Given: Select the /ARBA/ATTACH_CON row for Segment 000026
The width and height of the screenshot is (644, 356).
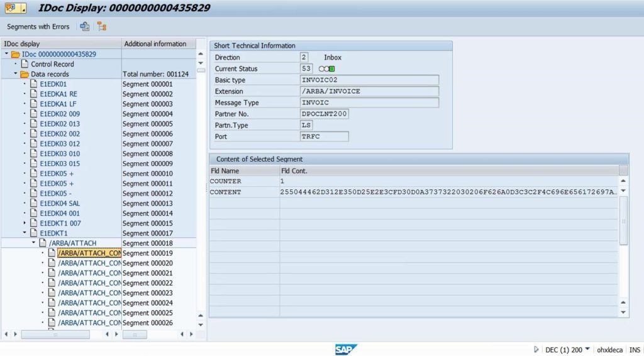Looking at the screenshot, I should coord(89,323).
